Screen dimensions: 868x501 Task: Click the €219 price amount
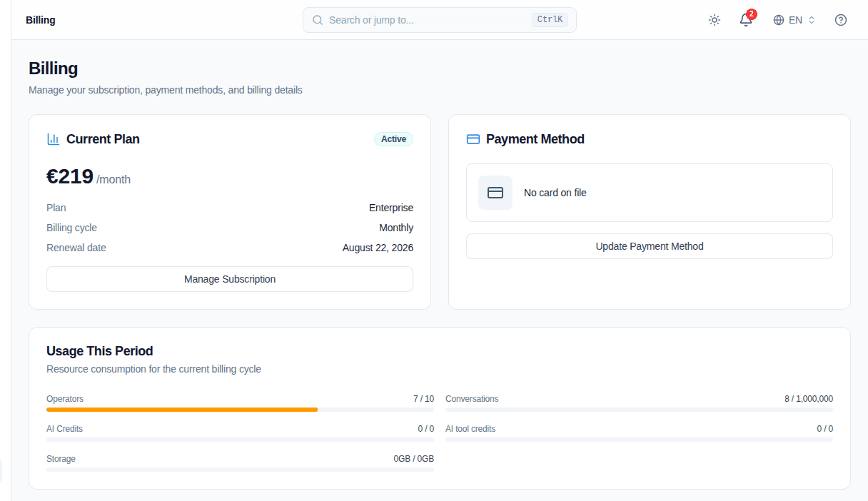tap(70, 176)
